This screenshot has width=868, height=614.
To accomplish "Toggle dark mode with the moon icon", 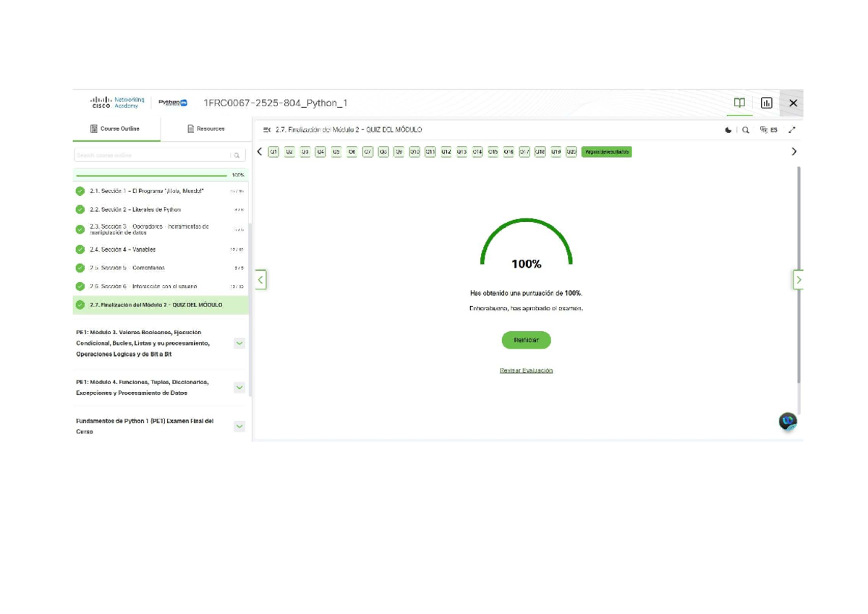I will pyautogui.click(x=728, y=130).
